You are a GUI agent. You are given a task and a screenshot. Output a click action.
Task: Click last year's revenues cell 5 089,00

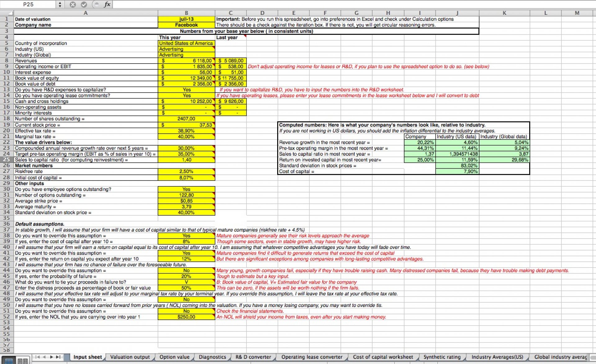[x=231, y=61]
